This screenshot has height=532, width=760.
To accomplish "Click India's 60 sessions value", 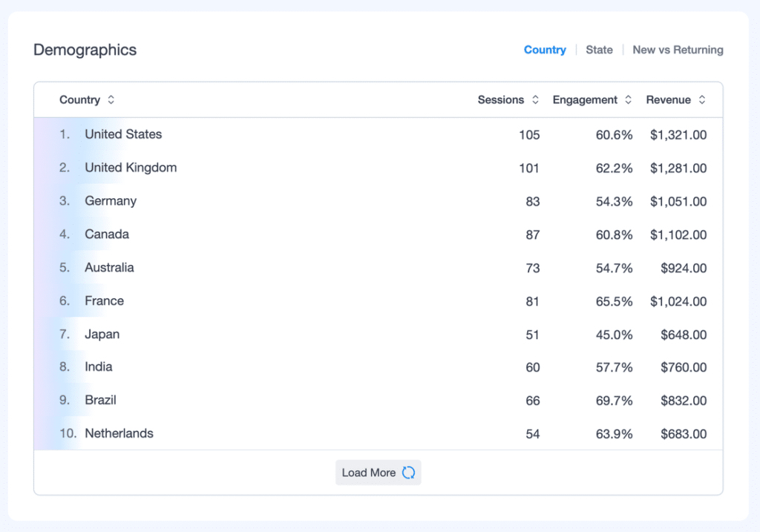I will pos(533,367).
